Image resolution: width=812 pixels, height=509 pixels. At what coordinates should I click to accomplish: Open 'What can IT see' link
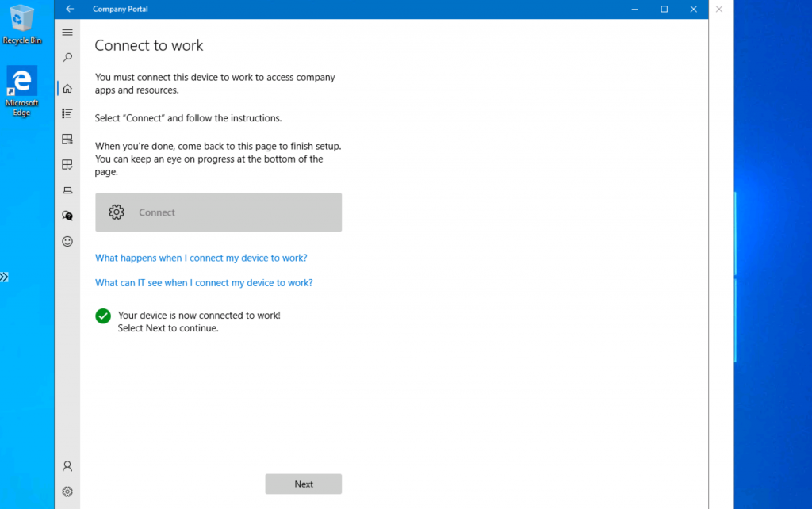click(204, 283)
